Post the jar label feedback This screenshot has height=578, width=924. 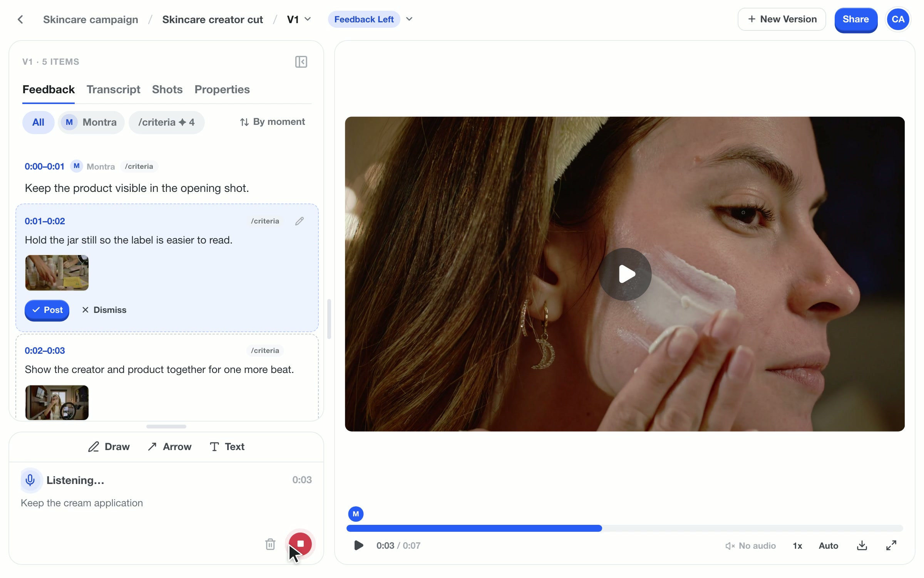(x=47, y=310)
